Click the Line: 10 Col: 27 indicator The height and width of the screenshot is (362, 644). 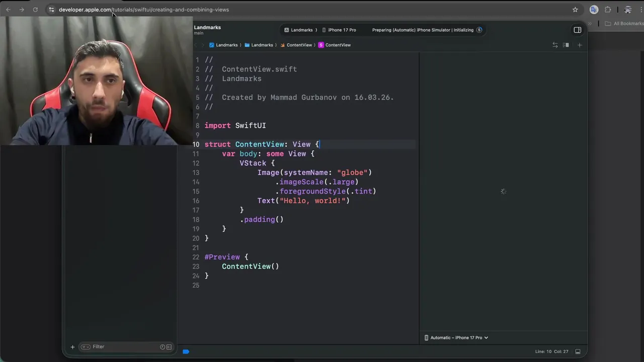coord(552,352)
